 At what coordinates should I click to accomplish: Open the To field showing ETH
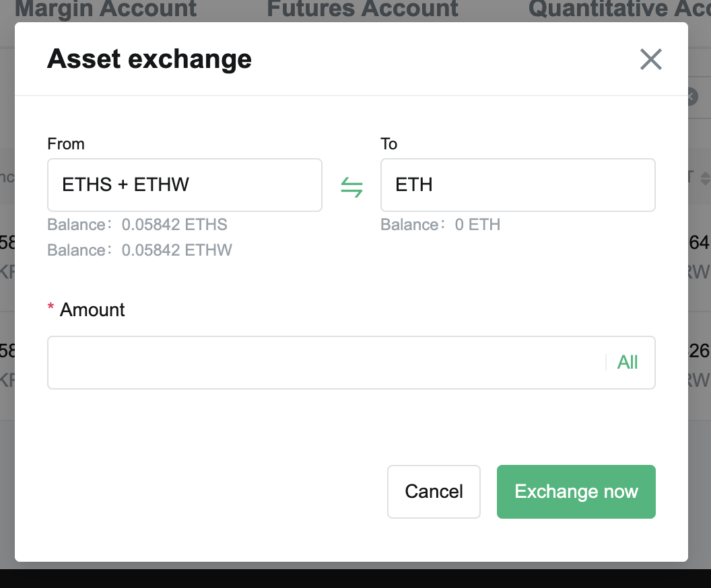pyautogui.click(x=517, y=185)
